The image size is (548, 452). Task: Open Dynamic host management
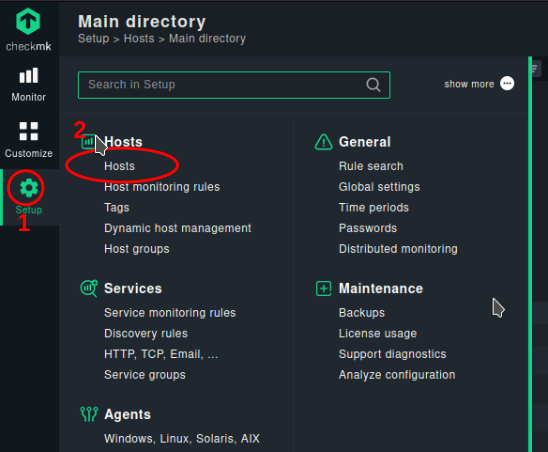click(x=178, y=228)
